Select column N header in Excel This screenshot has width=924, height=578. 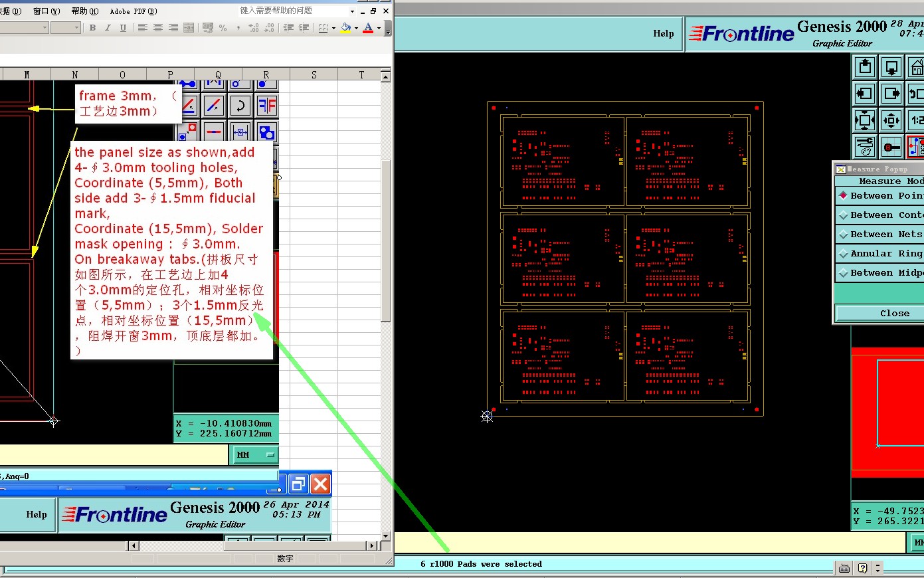point(75,74)
